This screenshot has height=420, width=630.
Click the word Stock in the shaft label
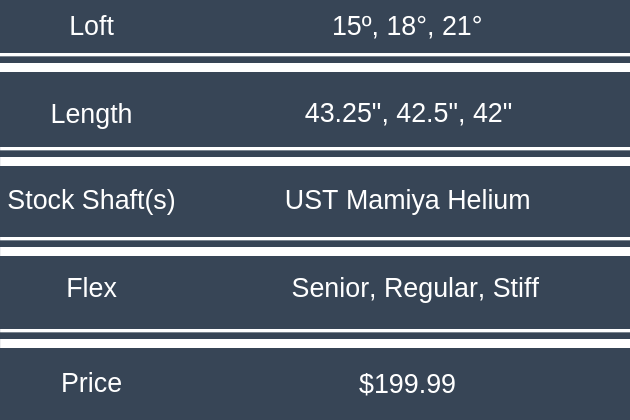click(x=40, y=200)
